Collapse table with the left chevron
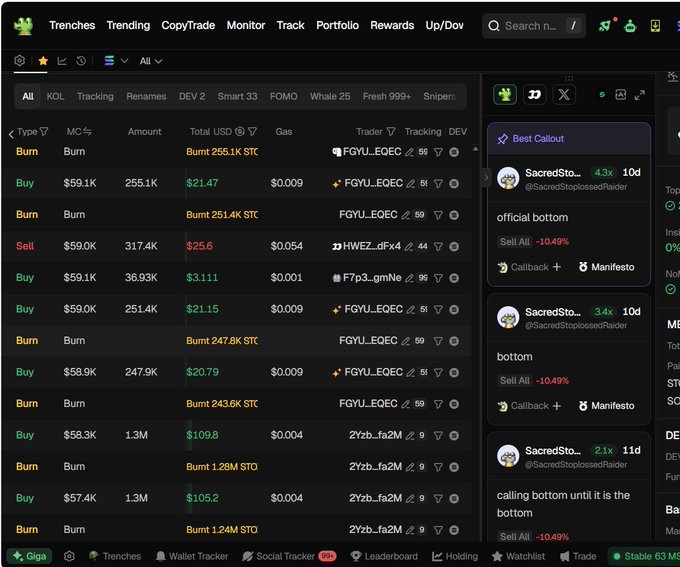Viewport: 680px width, 567px height. point(11,134)
